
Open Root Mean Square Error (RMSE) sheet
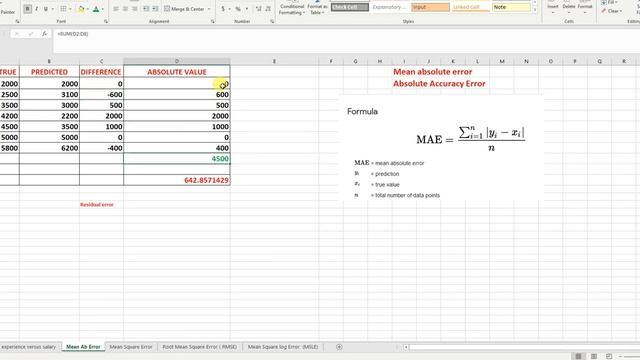200,347
